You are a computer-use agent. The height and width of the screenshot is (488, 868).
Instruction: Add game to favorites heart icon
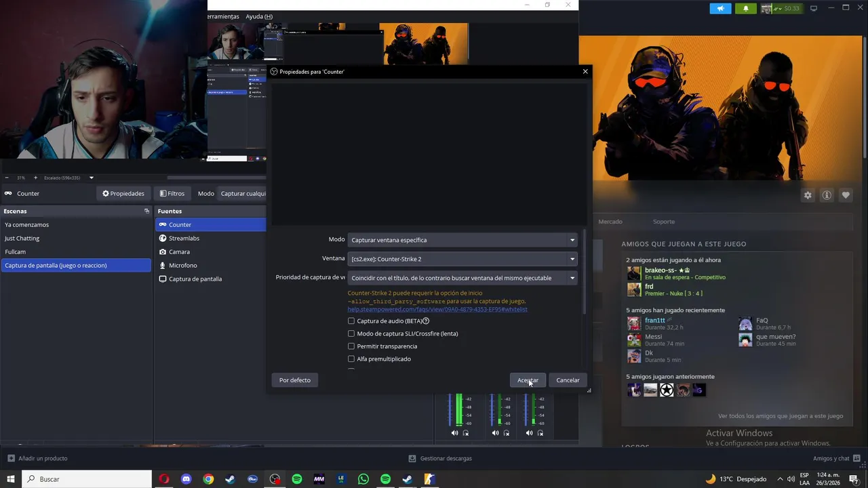846,195
